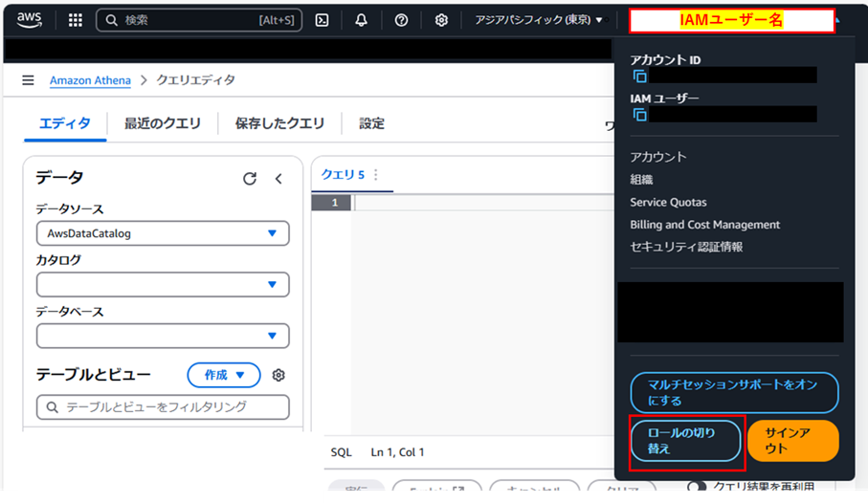Click the Sign out button
This screenshot has height=503, width=868.
pyautogui.click(x=792, y=441)
